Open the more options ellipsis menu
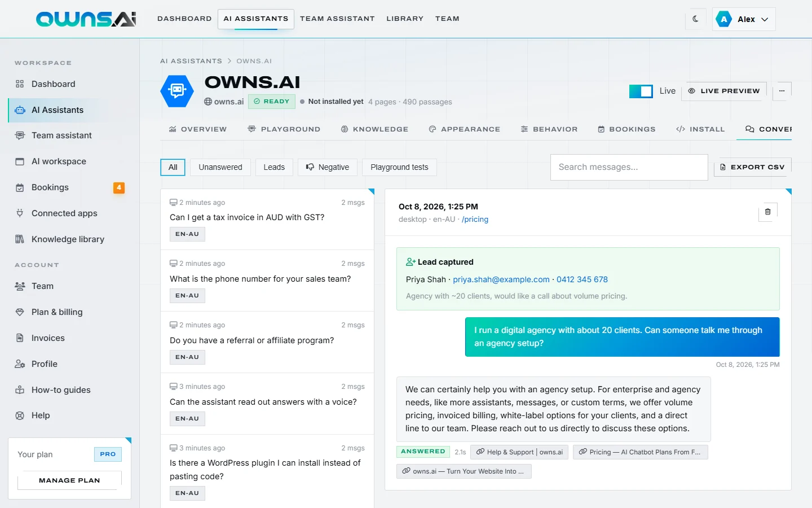812x508 pixels. tap(782, 91)
